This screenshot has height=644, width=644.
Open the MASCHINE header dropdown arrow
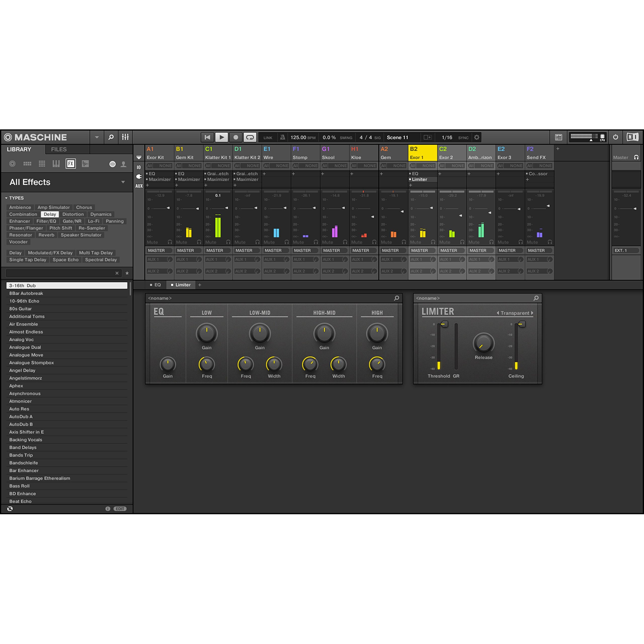pyautogui.click(x=97, y=137)
